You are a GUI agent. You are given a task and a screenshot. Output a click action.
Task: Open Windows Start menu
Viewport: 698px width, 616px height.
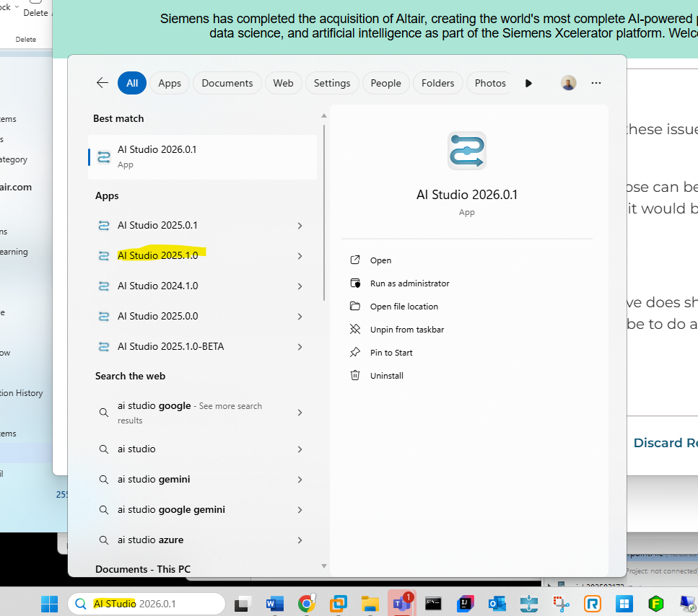point(49,604)
